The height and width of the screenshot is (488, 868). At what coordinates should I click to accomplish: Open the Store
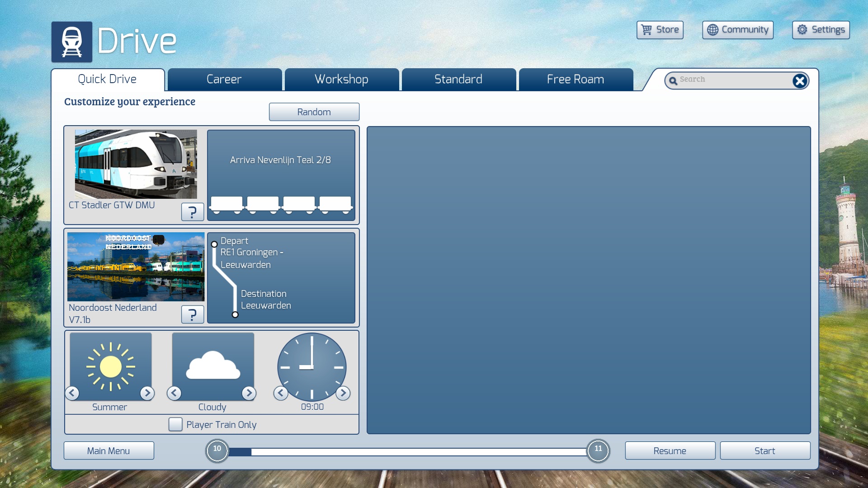(x=660, y=30)
